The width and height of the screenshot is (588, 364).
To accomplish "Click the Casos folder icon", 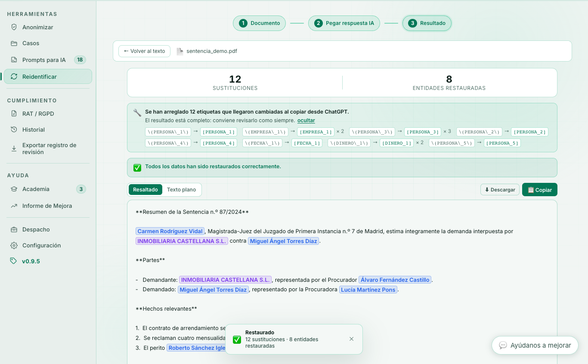I will coord(14,43).
